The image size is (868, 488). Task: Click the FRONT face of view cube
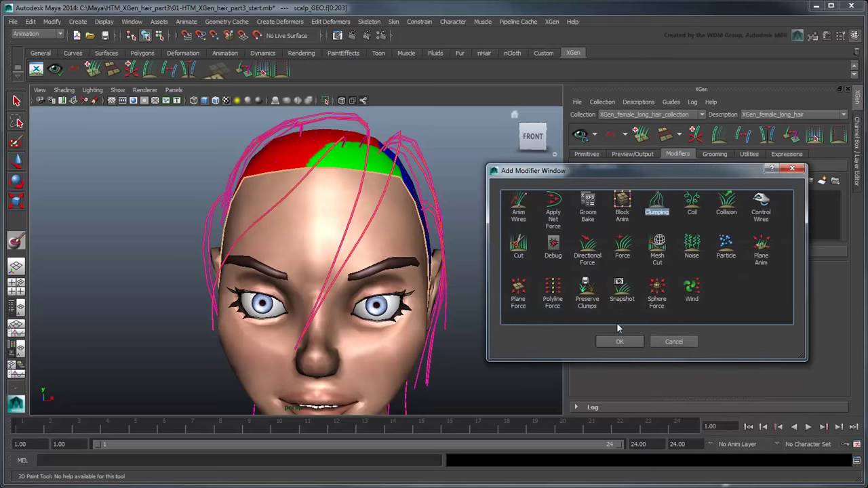point(532,136)
